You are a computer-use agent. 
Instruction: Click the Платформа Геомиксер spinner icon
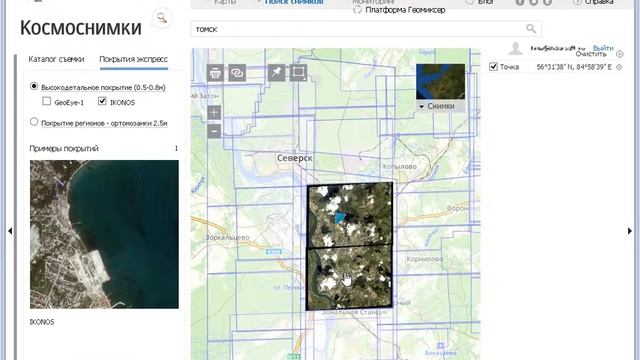click(x=357, y=10)
